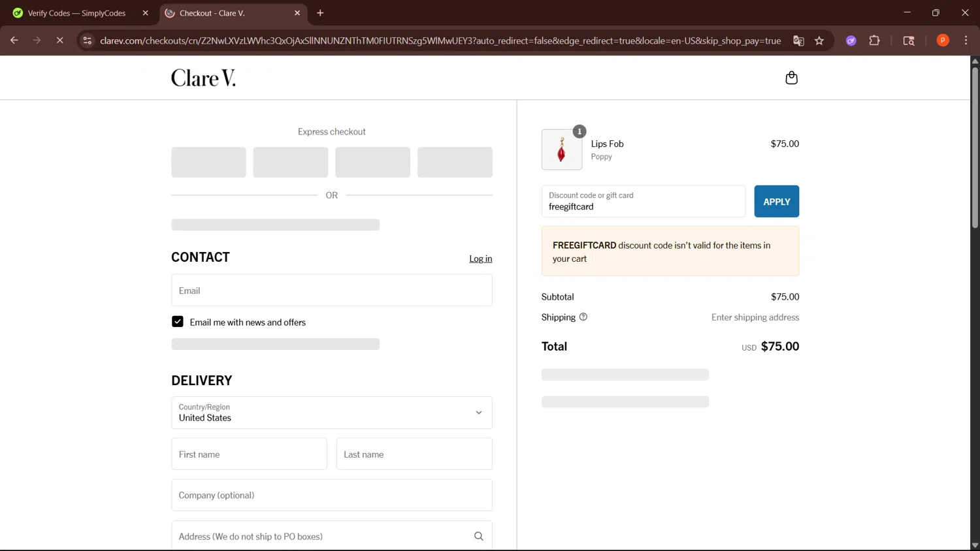The height and width of the screenshot is (551, 980).
Task: Follow the Log in link
Action: point(481,259)
